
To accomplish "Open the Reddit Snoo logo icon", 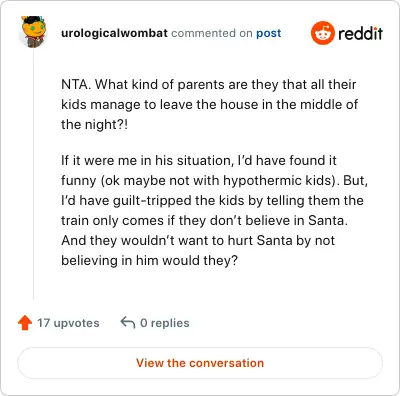I will (x=322, y=33).
